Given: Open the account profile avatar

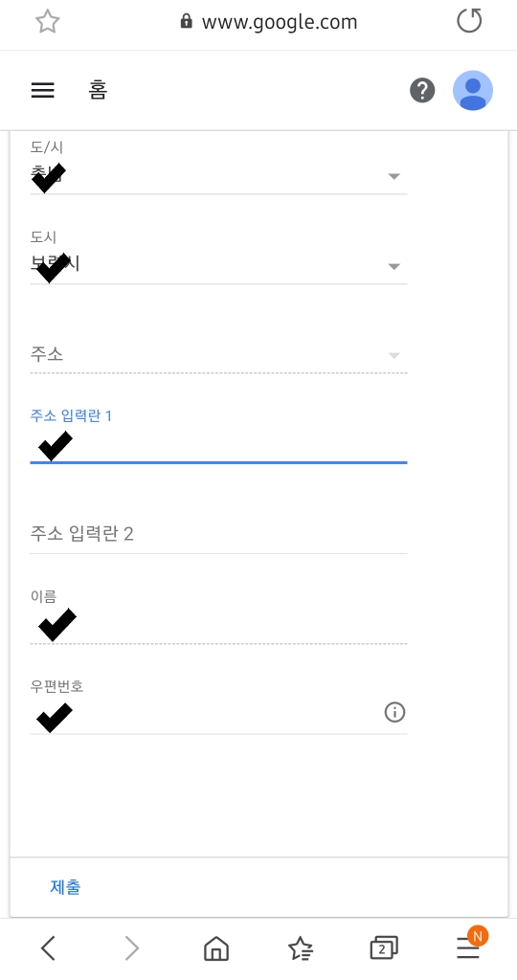Looking at the screenshot, I should pyautogui.click(x=473, y=91).
